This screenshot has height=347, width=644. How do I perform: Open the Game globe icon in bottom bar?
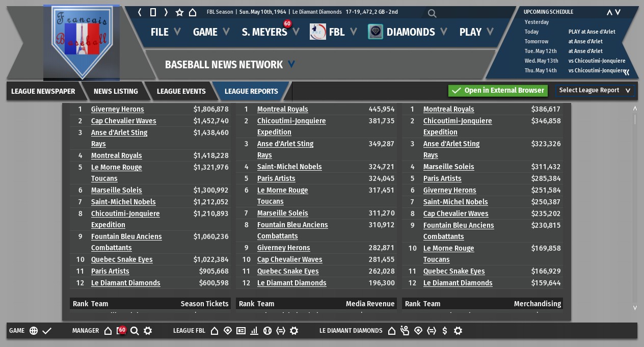[x=34, y=331]
